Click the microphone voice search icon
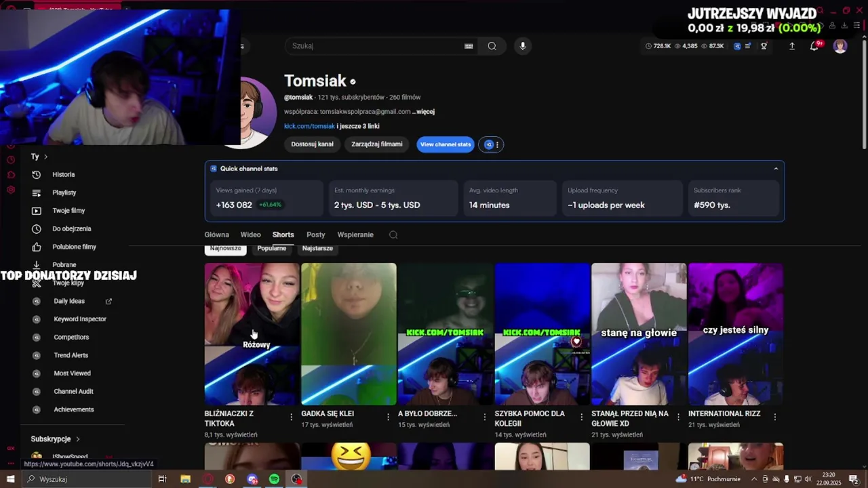Viewport: 868px width, 488px height. coord(522,46)
